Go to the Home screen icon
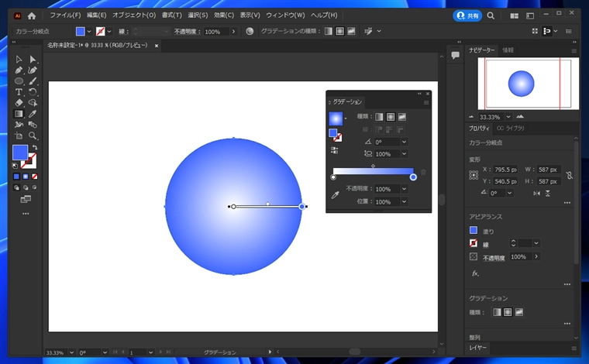The width and height of the screenshot is (589, 364). click(32, 15)
